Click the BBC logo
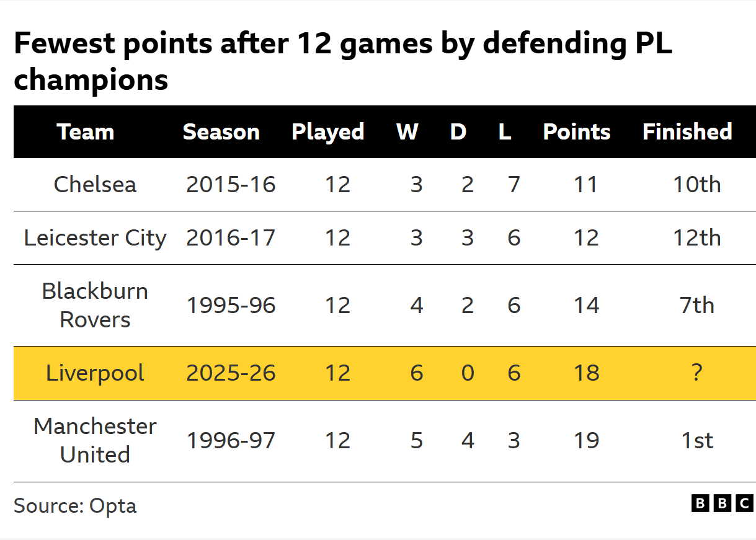The image size is (756, 540). click(722, 503)
